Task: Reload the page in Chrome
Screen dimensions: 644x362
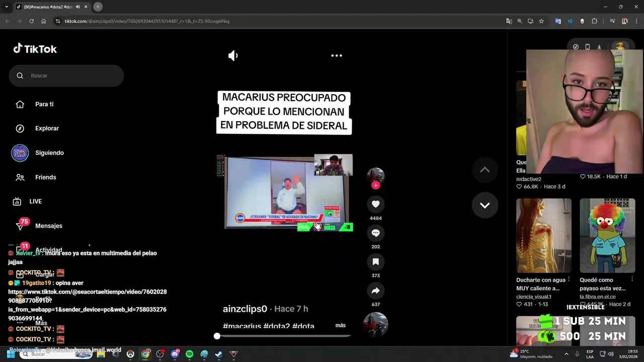Action: [31, 21]
